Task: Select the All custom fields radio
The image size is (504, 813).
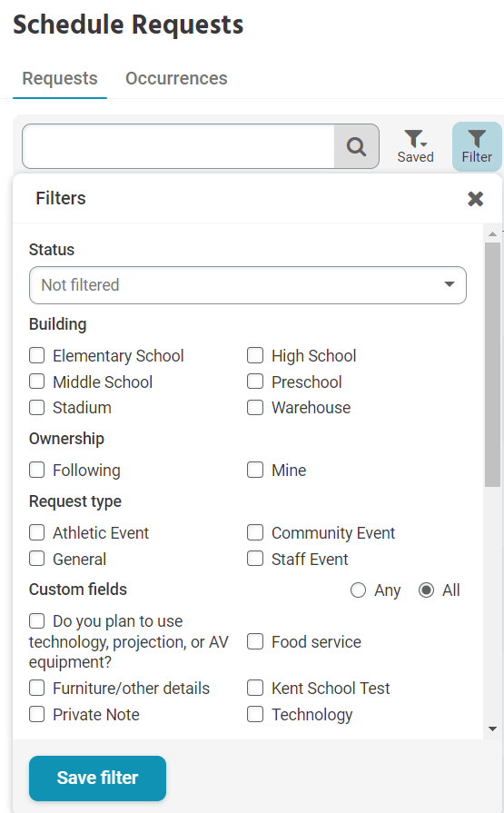Action: pyautogui.click(x=426, y=590)
